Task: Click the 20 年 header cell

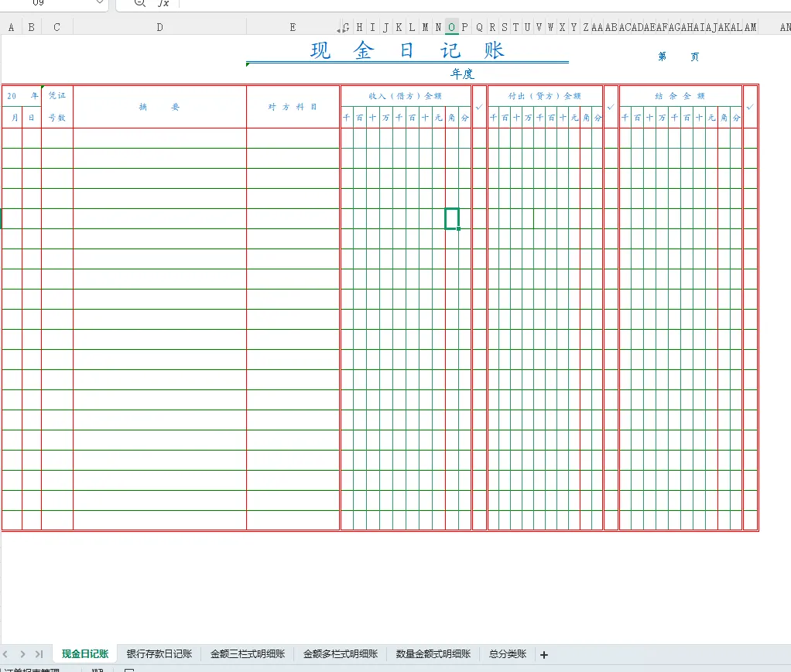Action: [x=22, y=96]
